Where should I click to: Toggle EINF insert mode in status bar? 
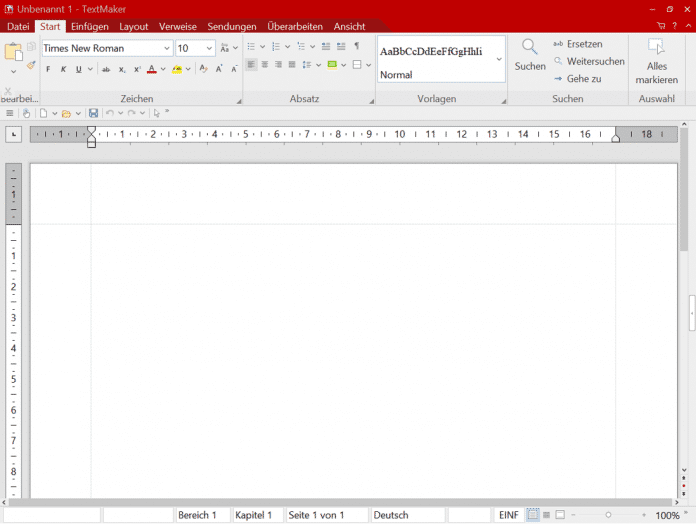509,515
